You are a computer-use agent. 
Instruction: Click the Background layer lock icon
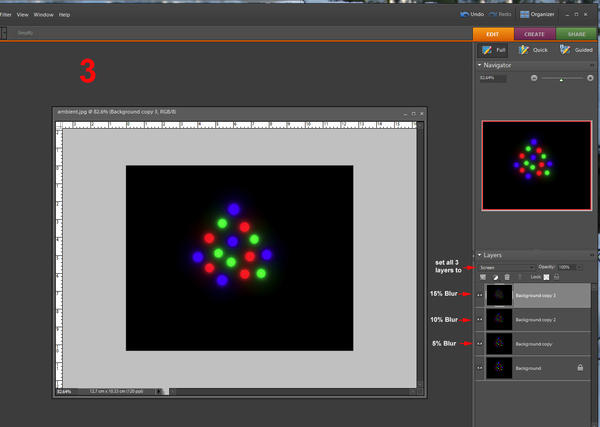580,368
